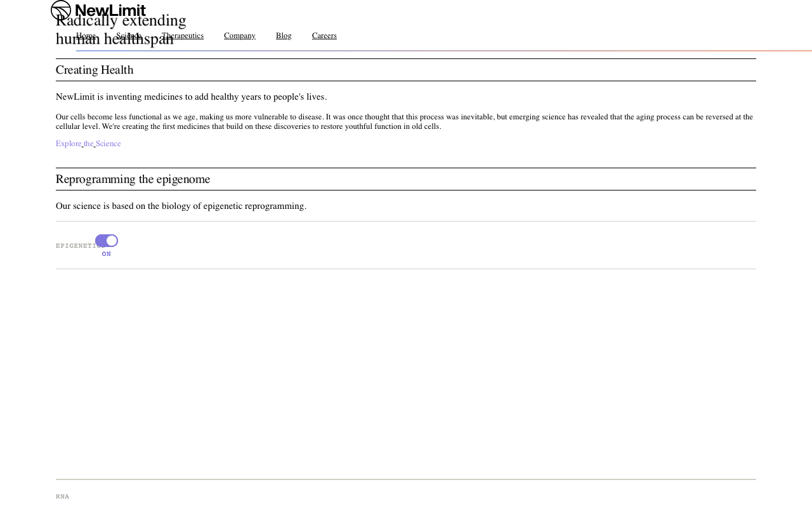Click the epigenetic reprogramming biology sentence
Image resolution: width=812 pixels, height=508 pixels.
[181, 206]
